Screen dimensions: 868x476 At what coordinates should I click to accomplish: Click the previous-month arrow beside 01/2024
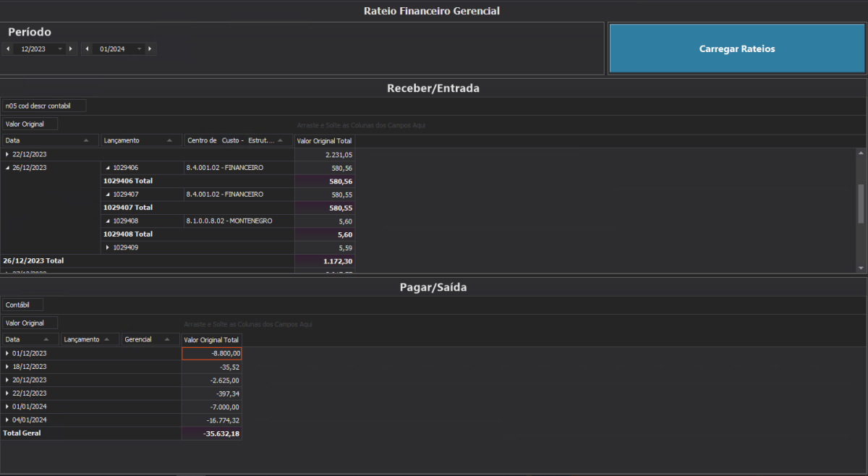88,48
